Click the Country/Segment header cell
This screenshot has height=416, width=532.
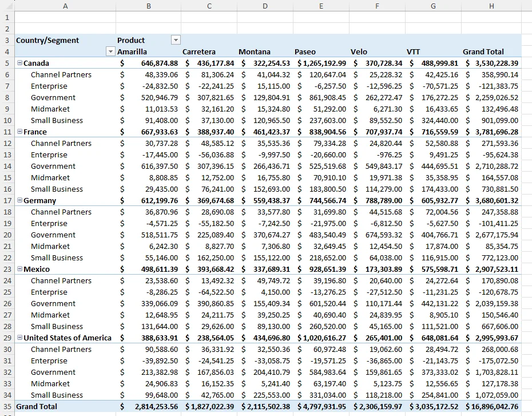[x=65, y=40]
